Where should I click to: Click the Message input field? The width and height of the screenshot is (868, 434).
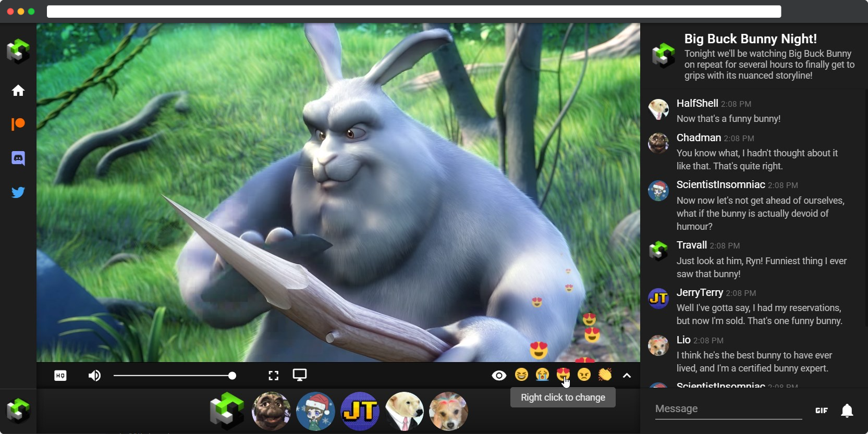point(728,409)
